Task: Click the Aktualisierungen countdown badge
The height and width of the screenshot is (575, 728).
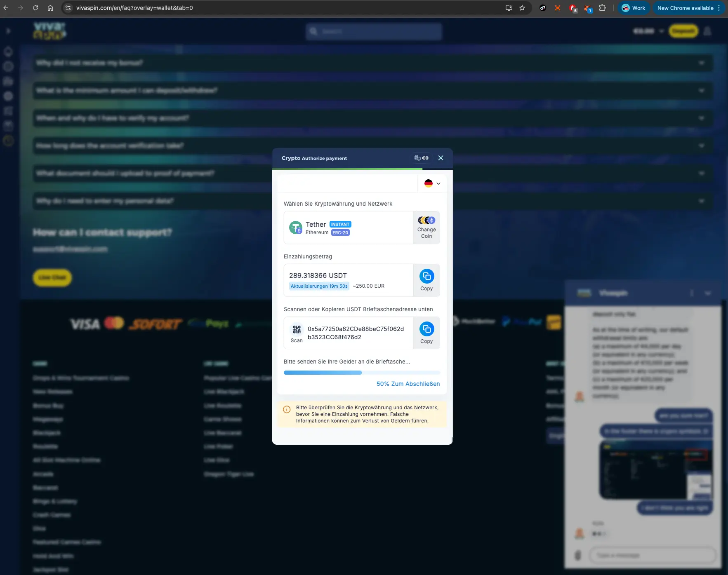Action: click(x=319, y=286)
